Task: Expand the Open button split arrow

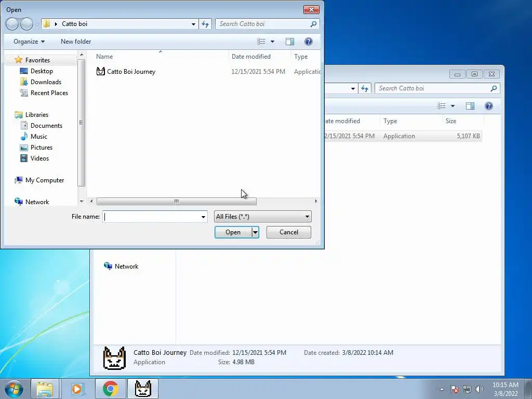Action: click(255, 232)
